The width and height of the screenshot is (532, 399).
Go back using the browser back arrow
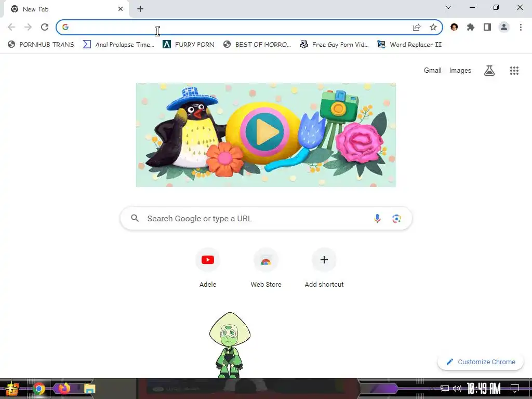click(x=11, y=27)
